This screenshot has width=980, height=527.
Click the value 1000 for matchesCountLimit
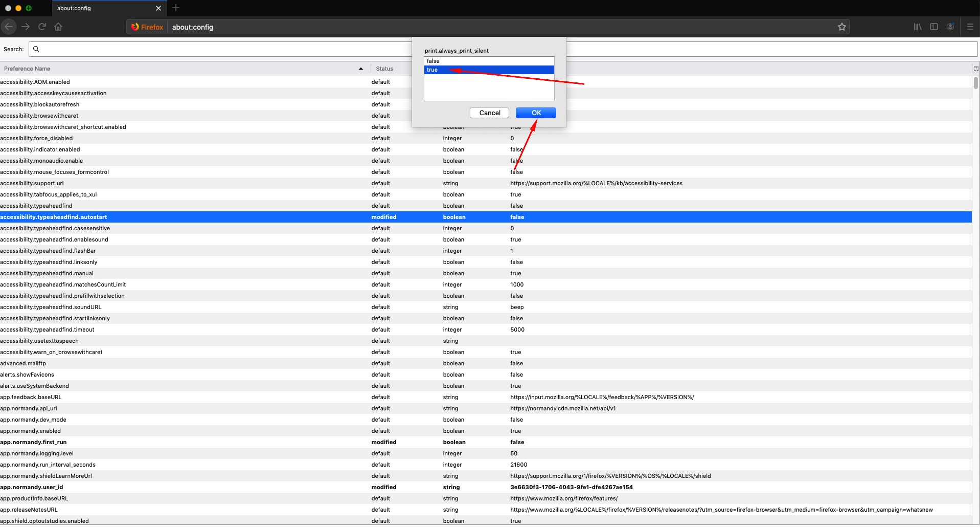click(517, 284)
